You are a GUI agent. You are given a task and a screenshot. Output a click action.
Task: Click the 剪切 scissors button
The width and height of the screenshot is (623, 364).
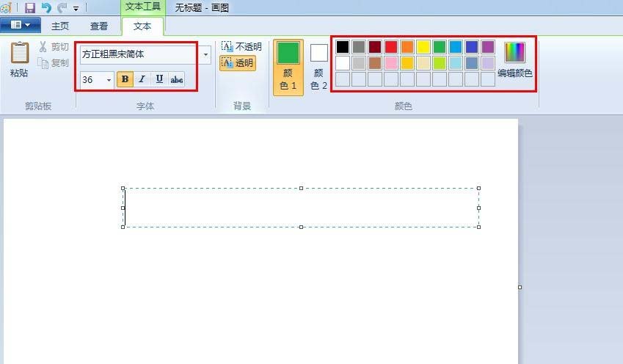pyautogui.click(x=54, y=47)
